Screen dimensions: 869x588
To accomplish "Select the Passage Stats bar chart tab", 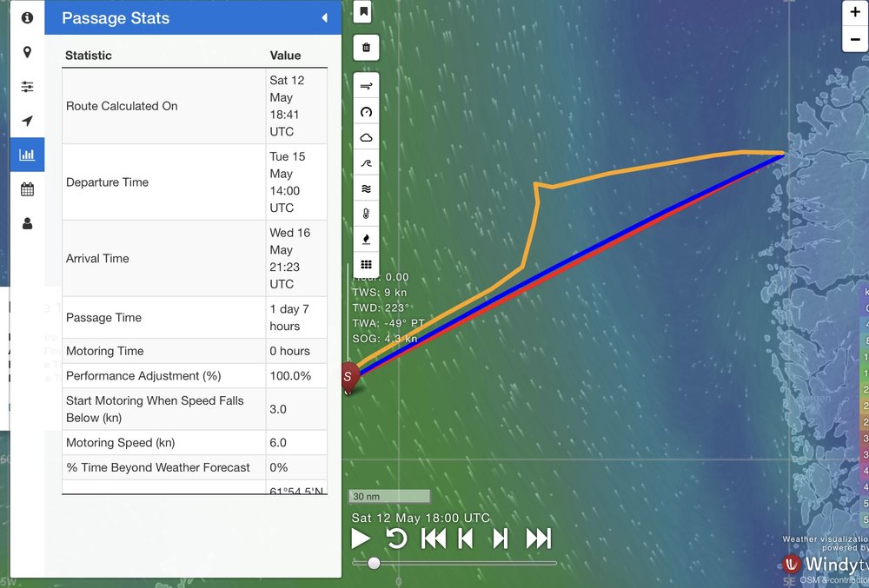I will click(27, 155).
